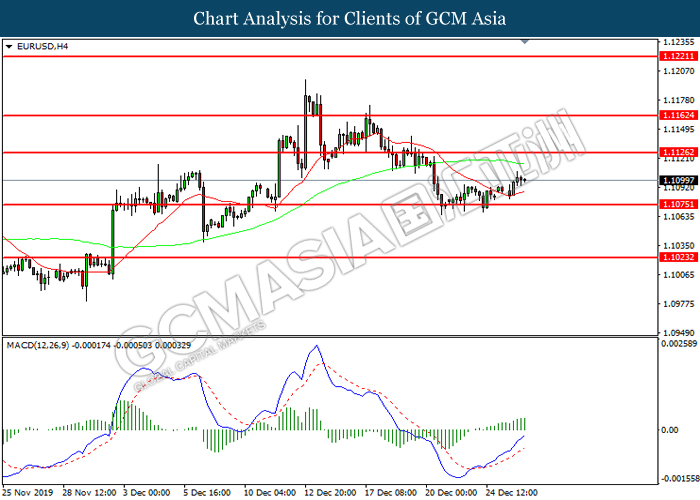Click the 17 Dec 08:00 time label
700x500 pixels.
[391, 493]
